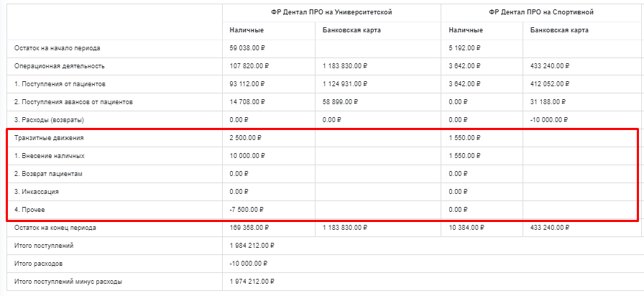Select the '2. Возврат пациентам' row label
644x296 pixels.
48,174
